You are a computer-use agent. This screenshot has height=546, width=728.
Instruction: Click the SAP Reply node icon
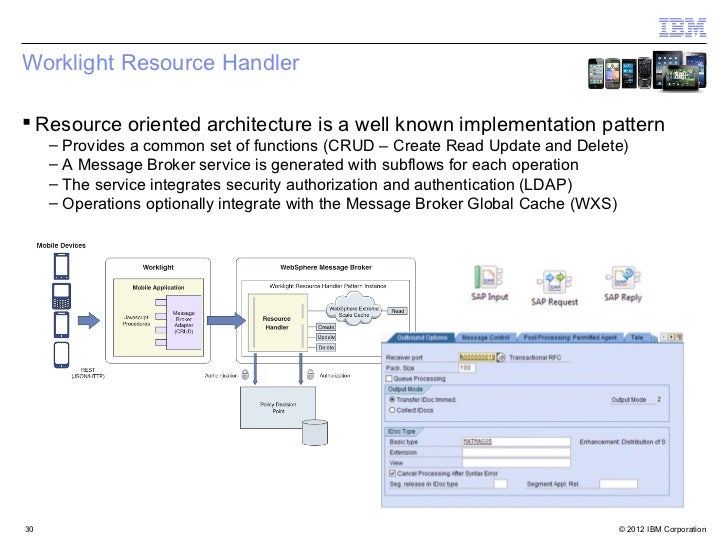[x=623, y=277]
